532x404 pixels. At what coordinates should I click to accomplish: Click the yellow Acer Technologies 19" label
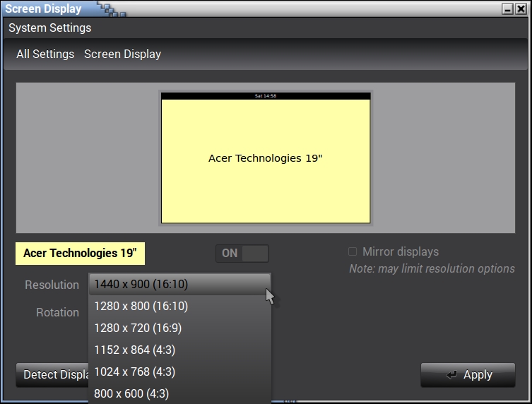point(80,253)
